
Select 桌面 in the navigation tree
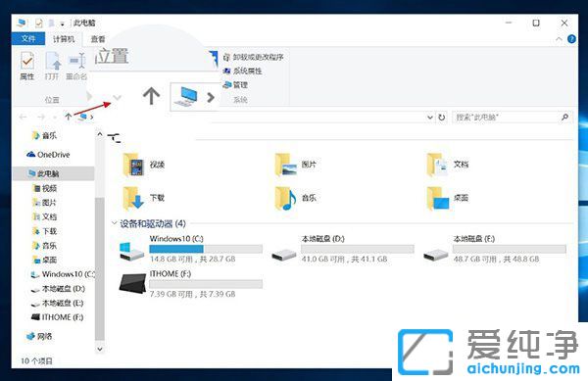click(45, 260)
